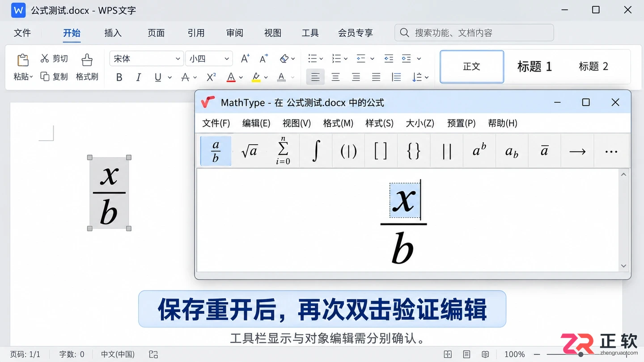Click the format painter (格式刷) brush icon
This screenshot has height=362, width=644.
coord(87,59)
